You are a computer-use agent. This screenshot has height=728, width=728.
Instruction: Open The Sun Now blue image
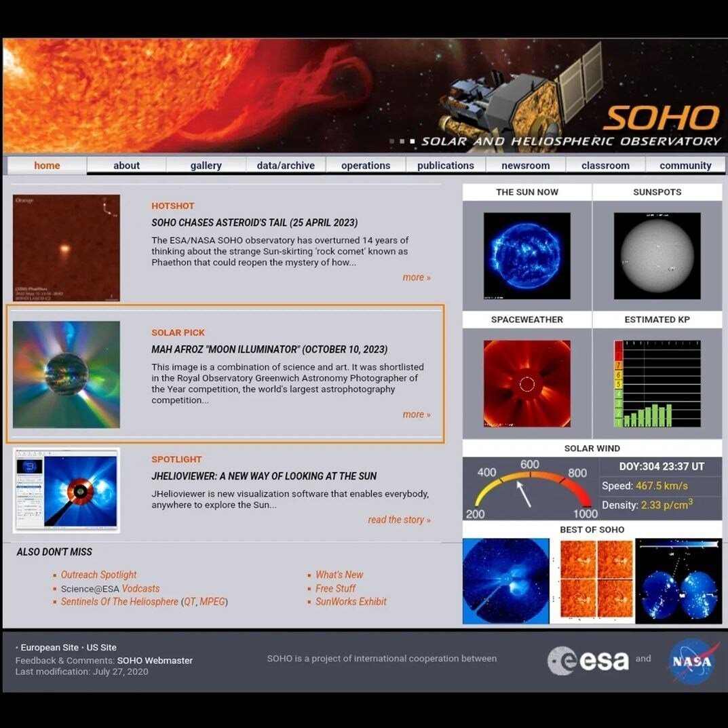[x=526, y=256]
